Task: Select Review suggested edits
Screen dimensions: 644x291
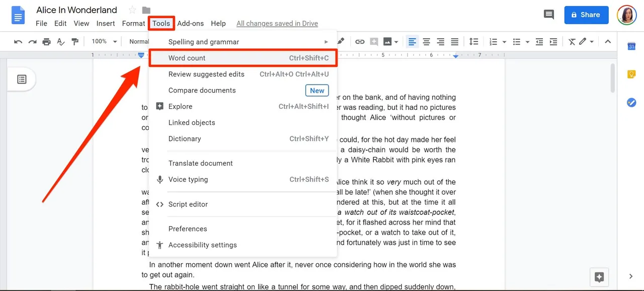Action: 243,74
